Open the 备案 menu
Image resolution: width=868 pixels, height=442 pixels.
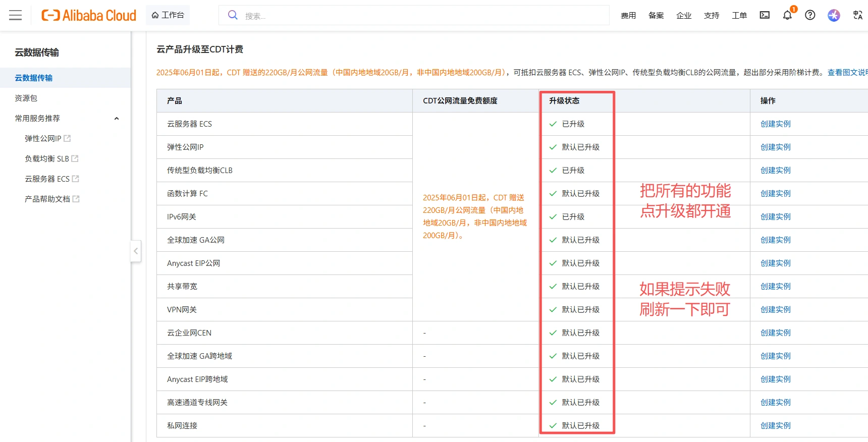point(656,16)
